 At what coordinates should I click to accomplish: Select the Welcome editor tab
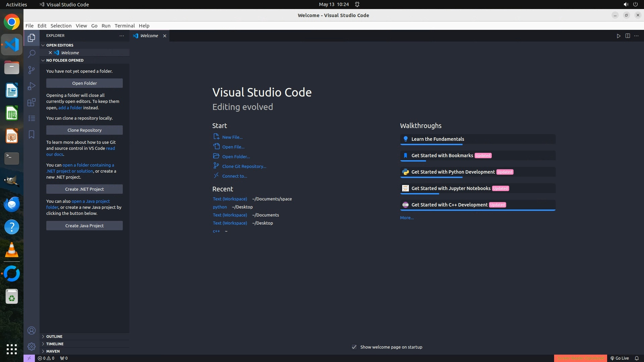(x=149, y=36)
